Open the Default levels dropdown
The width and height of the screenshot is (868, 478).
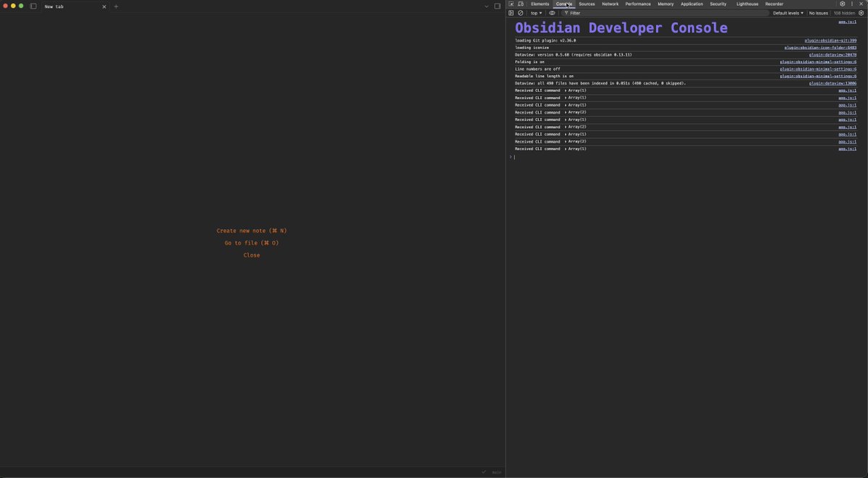(788, 13)
